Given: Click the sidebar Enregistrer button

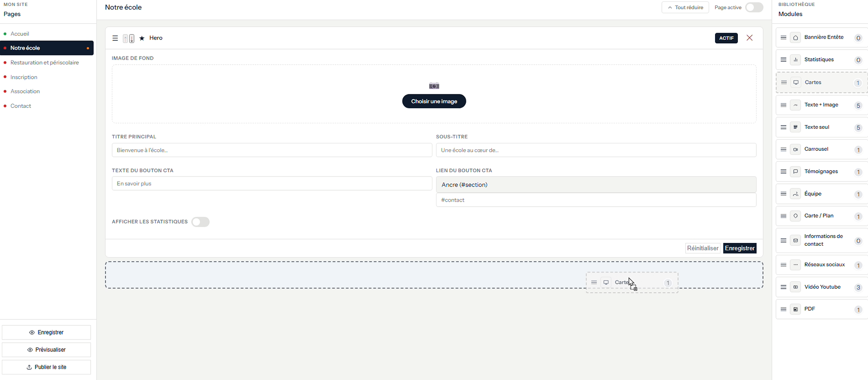Looking at the screenshot, I should coord(46,332).
